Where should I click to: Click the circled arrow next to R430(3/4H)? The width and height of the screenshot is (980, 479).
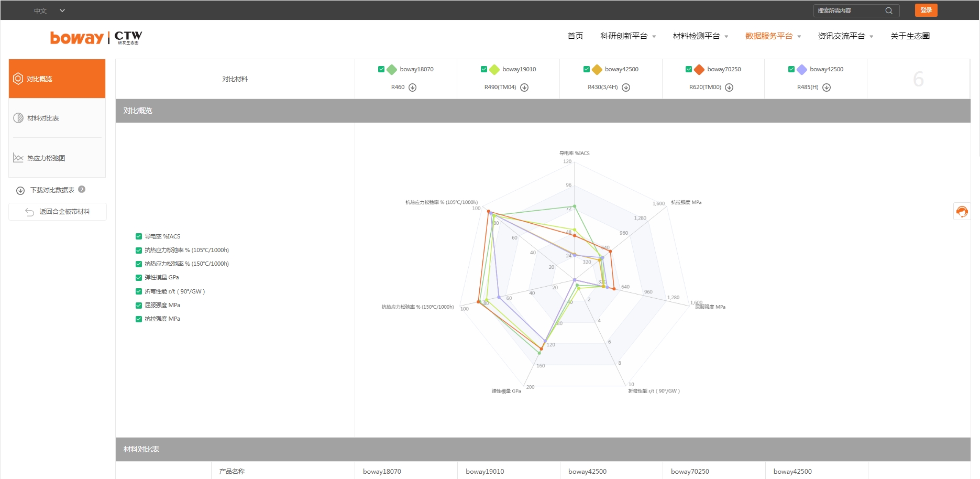tap(626, 88)
